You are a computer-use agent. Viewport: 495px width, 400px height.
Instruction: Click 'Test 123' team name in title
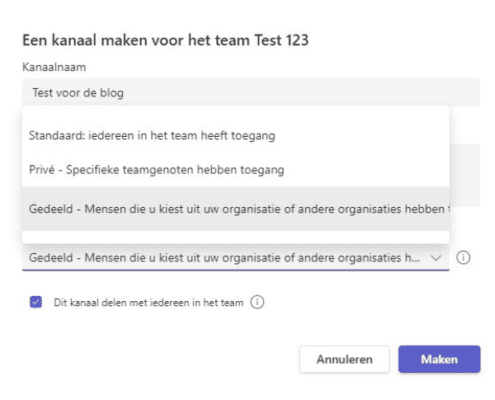tap(281, 40)
